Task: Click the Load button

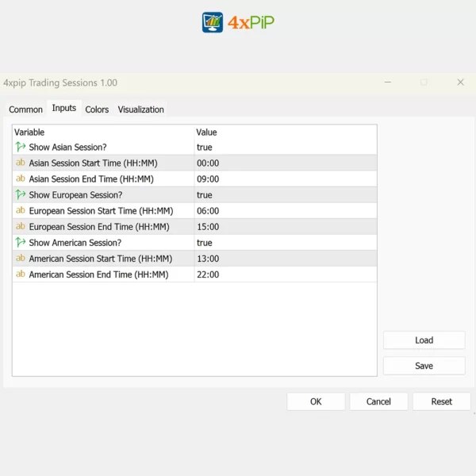Action: (x=424, y=340)
